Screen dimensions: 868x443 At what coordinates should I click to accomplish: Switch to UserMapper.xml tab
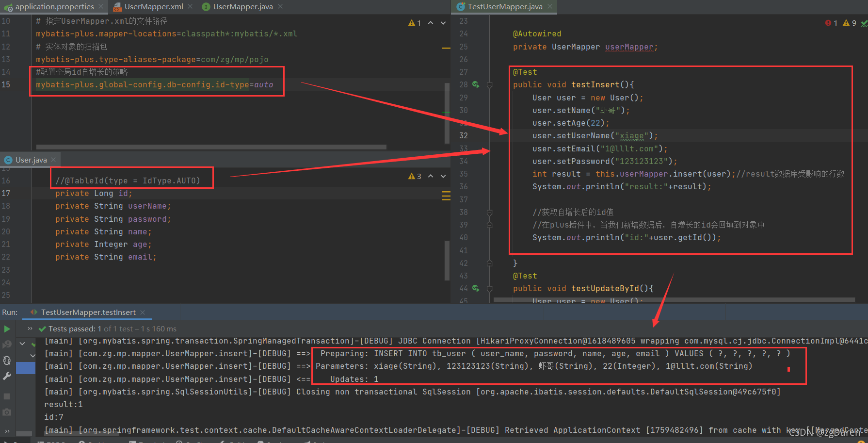[x=153, y=7]
